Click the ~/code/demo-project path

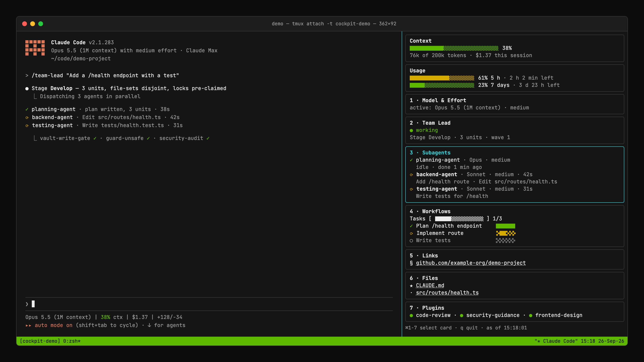click(81, 59)
